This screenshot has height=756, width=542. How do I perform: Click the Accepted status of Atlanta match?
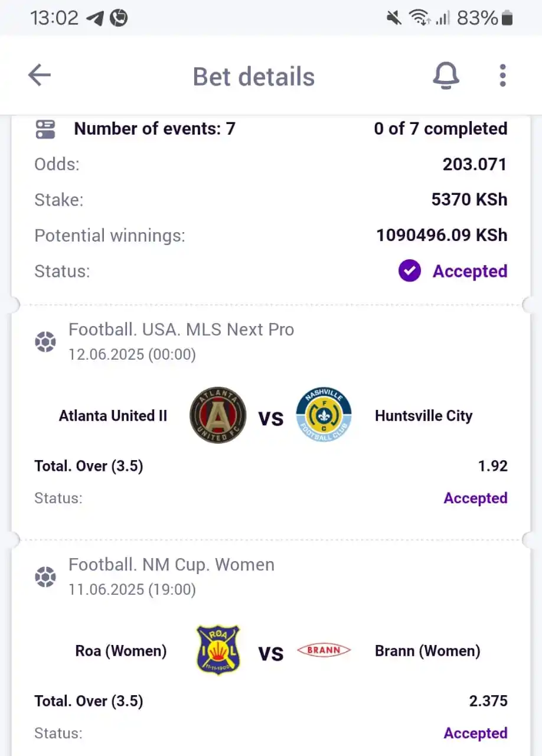pyautogui.click(x=475, y=498)
